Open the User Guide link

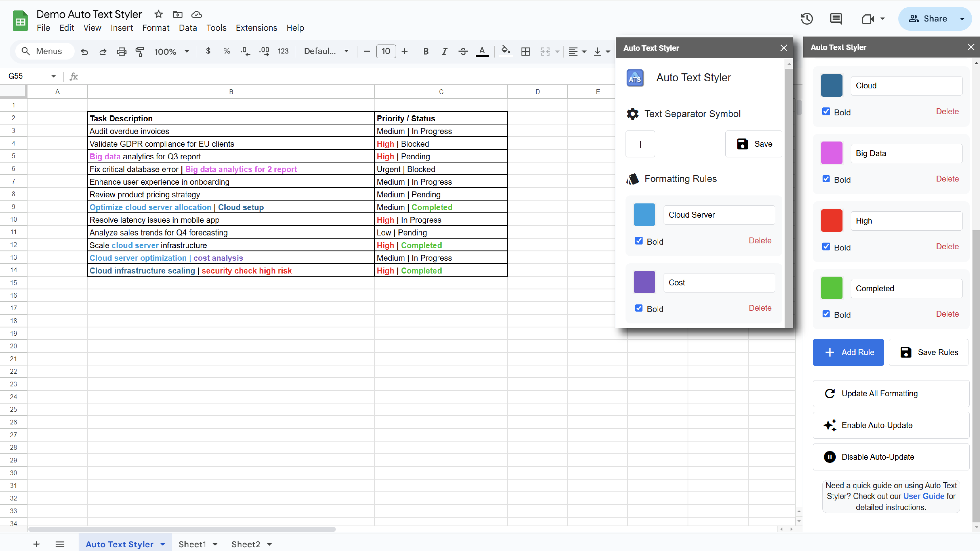coord(923,496)
